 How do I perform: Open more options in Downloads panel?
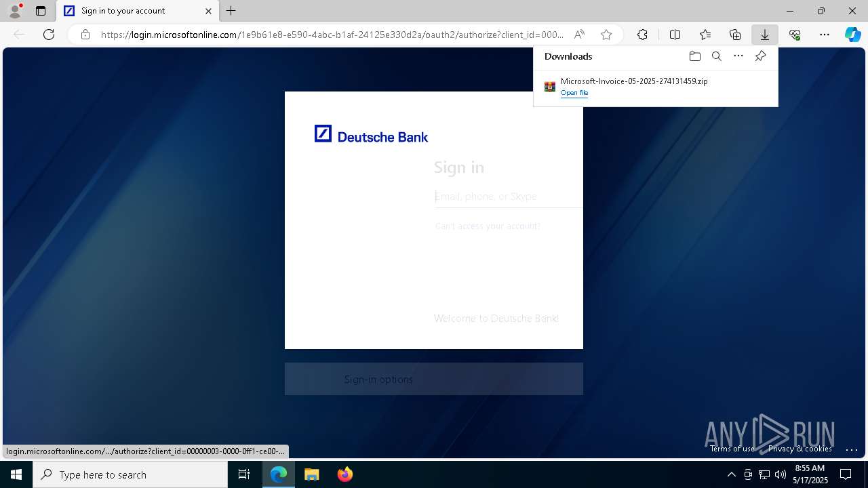(738, 56)
